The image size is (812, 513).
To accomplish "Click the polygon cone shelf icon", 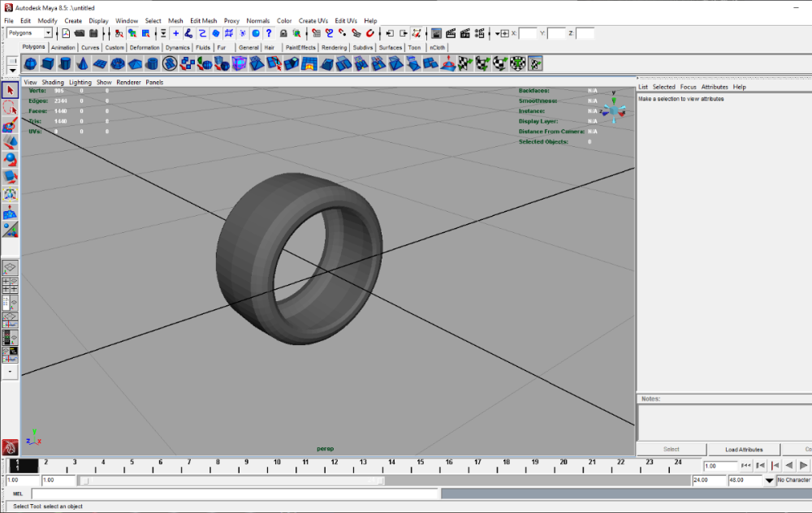I will (x=83, y=63).
